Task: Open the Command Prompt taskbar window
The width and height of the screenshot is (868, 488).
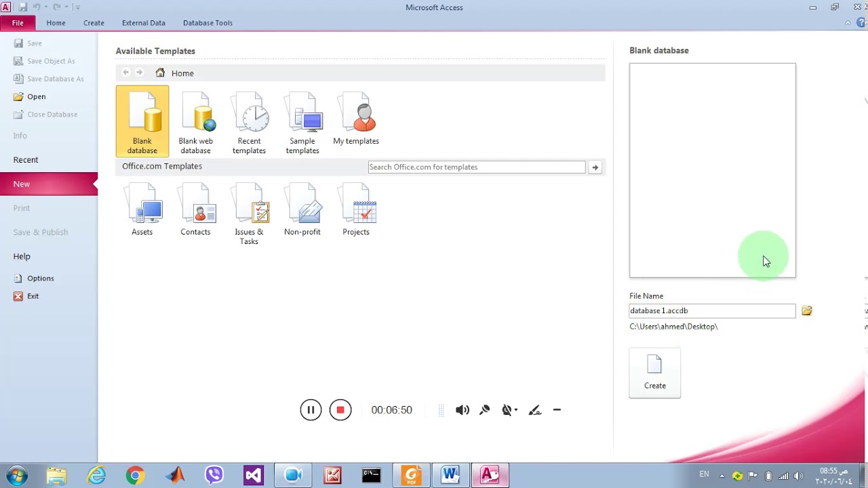Action: [x=372, y=475]
